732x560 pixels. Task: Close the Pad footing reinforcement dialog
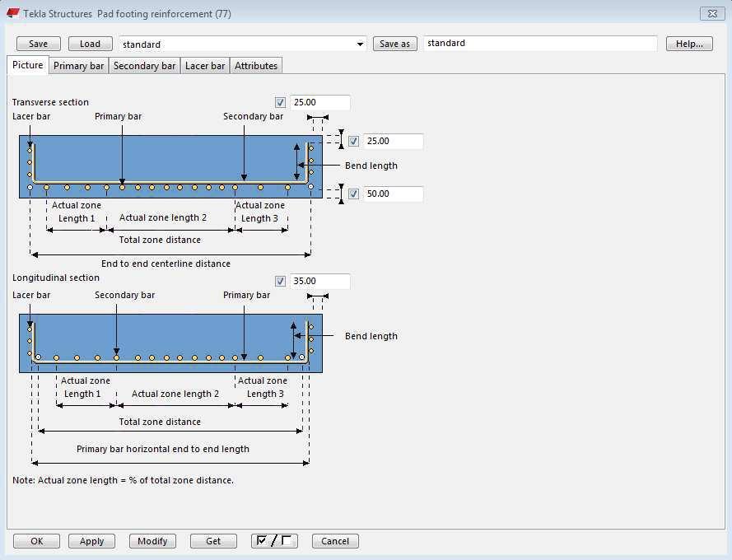point(712,13)
